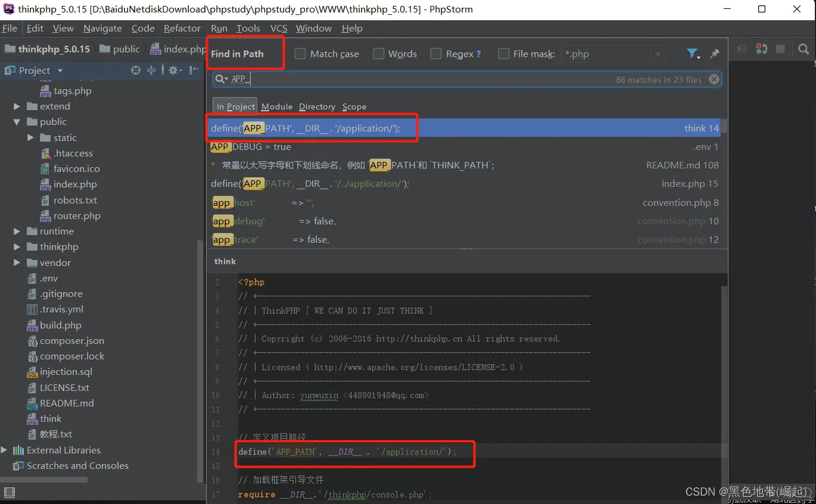Click the tool window toggle icon in status bar
Viewport: 816px width, 504px height.
tap(9, 493)
